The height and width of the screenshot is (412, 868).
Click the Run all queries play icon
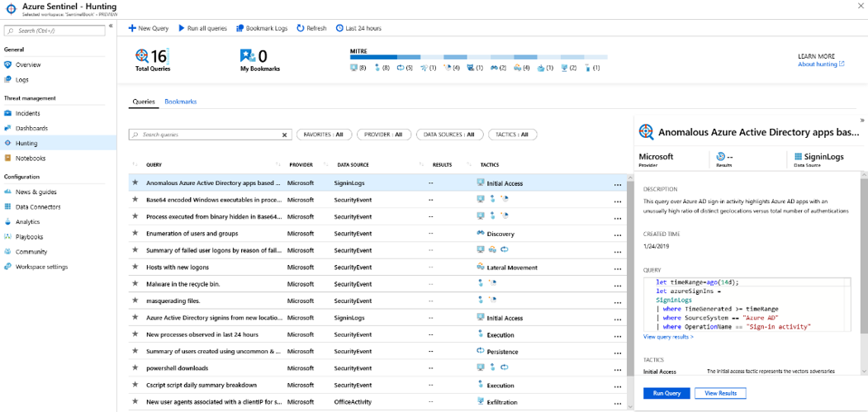pyautogui.click(x=182, y=28)
